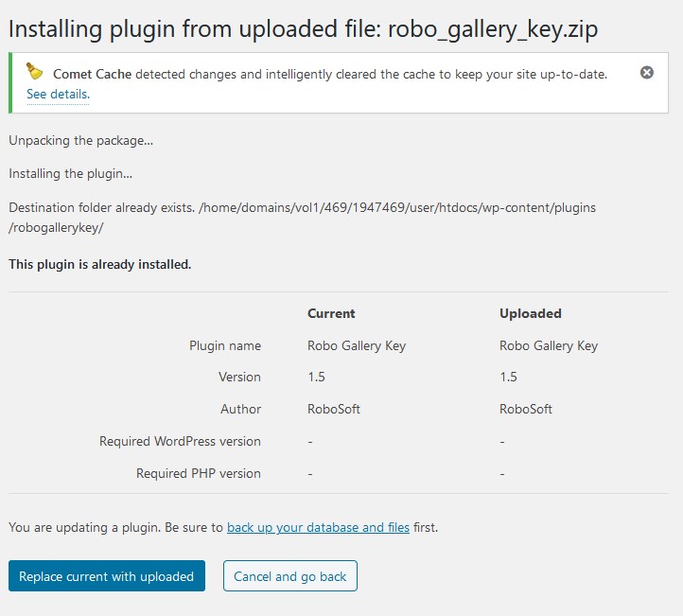The height and width of the screenshot is (616, 683).
Task: Click the Destination folder already exists path
Action: [x=303, y=218]
